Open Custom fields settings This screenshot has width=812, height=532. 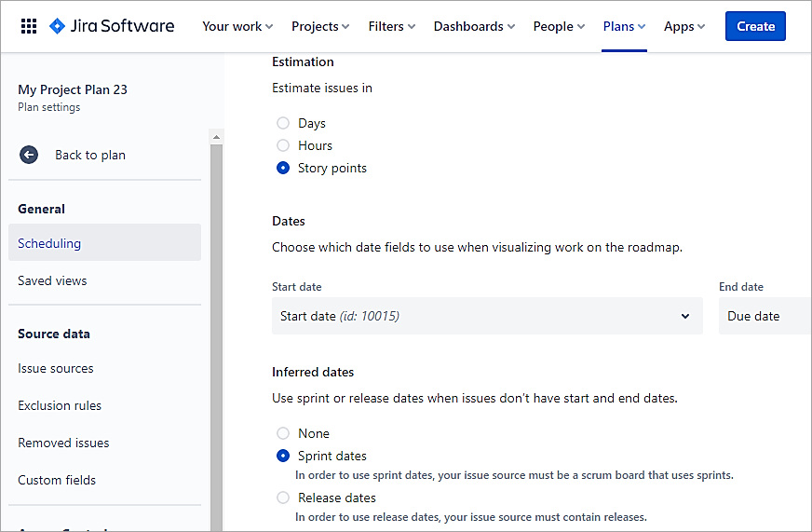click(x=57, y=480)
